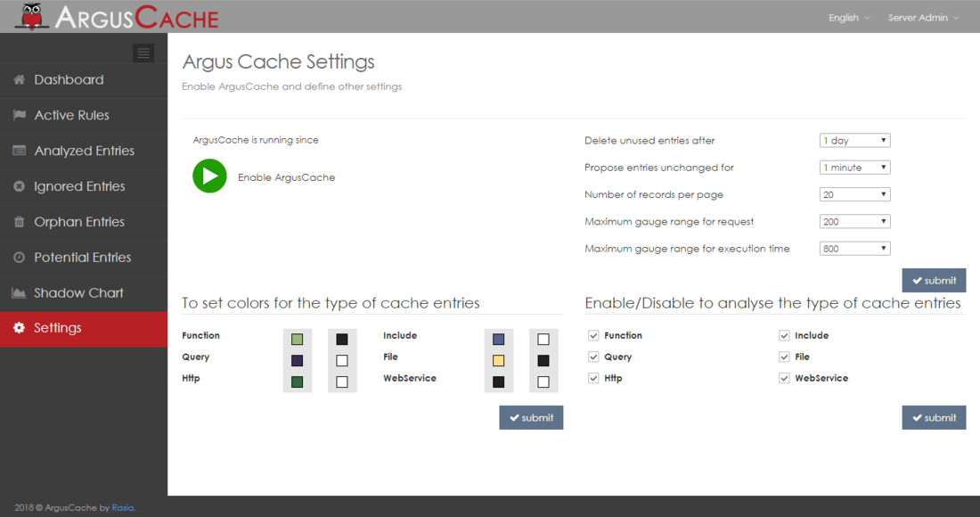The width and height of the screenshot is (980, 517).
Task: Select the Settings menu item
Action: (x=84, y=329)
